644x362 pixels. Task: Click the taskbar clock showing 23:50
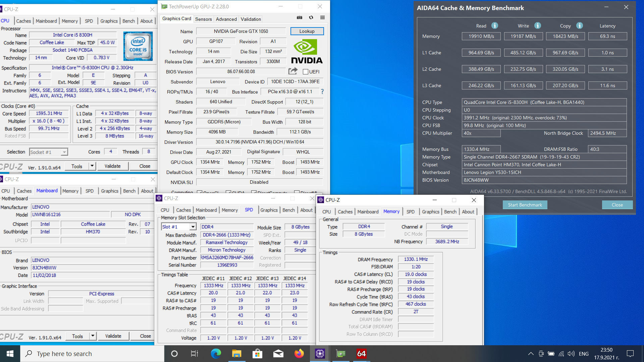(x=606, y=354)
